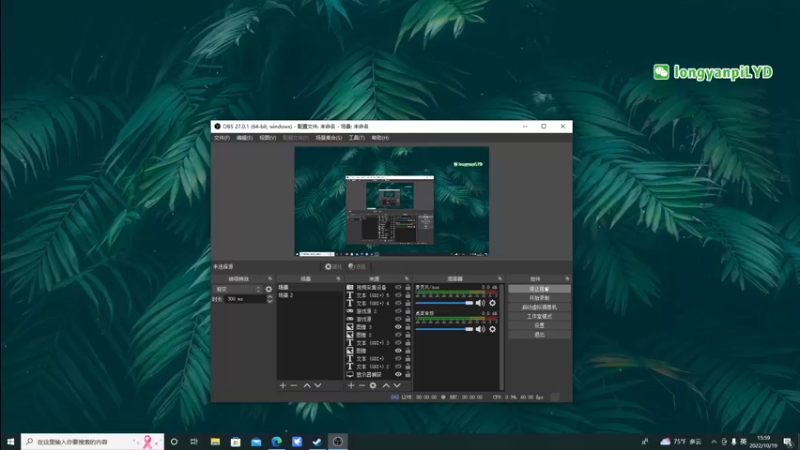Open the 文件(F) menu
Viewport: 800px width, 450px height.
[x=222, y=138]
